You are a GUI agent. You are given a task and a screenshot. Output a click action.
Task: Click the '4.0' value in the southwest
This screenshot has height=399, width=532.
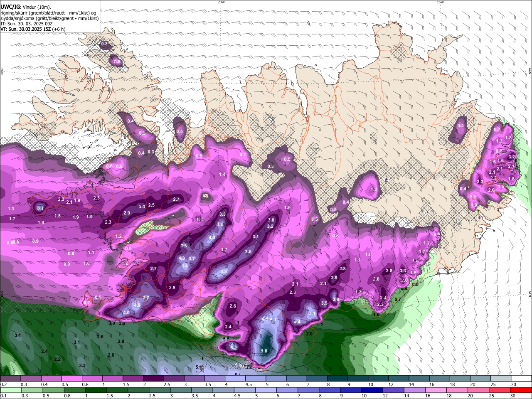[x=126, y=313]
